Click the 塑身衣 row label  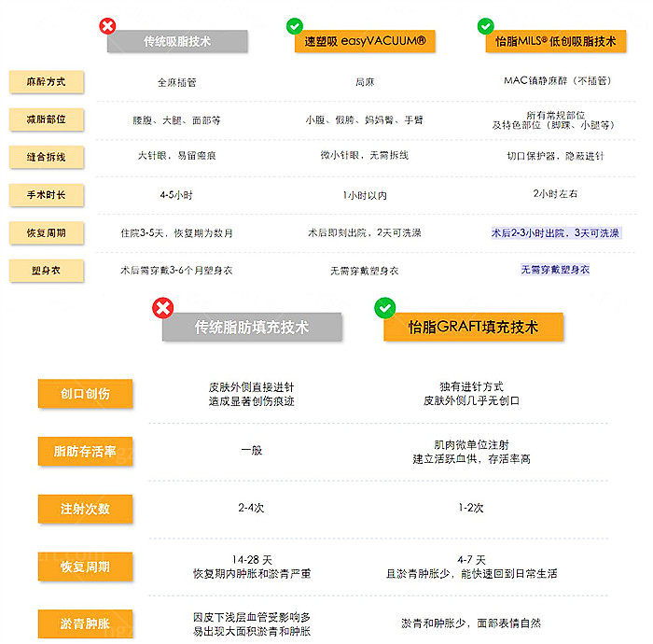47,271
